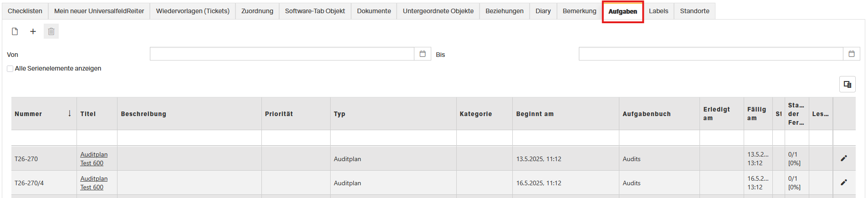This screenshot has height=198, width=868.
Task: Click the column chooser icon above table
Action: 847,84
